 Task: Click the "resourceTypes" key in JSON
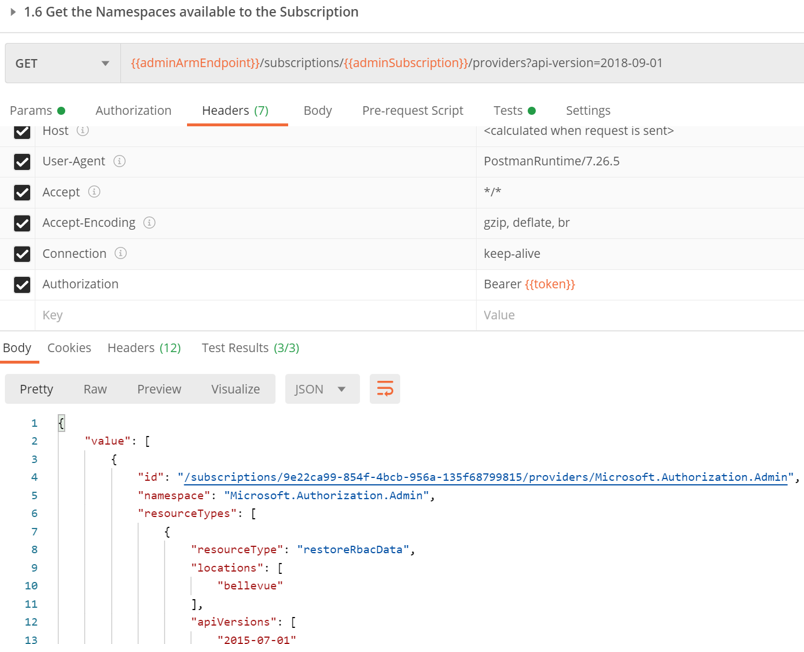188,514
